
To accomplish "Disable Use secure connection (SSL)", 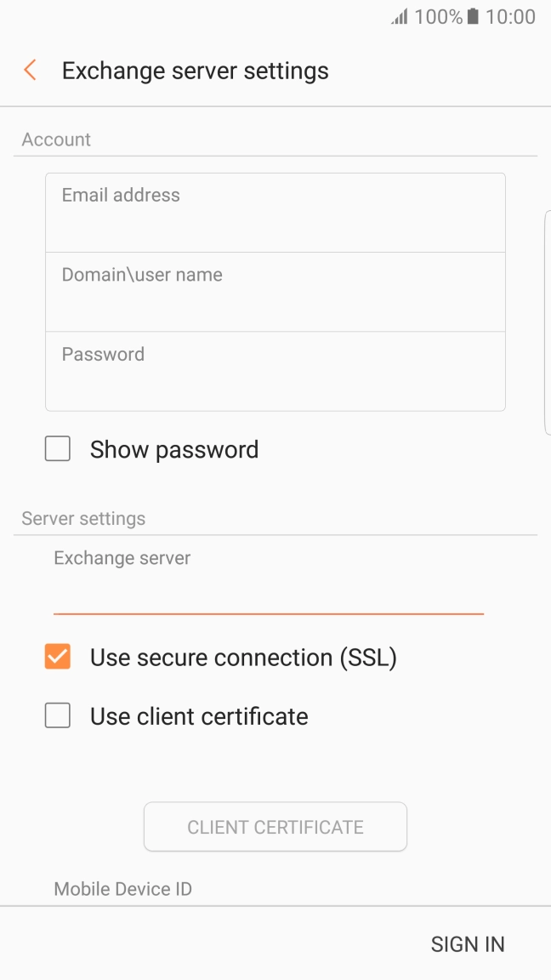I will (x=57, y=657).
